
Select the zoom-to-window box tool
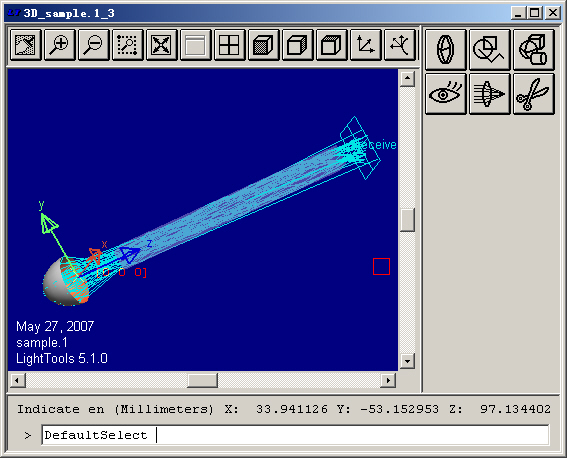127,45
